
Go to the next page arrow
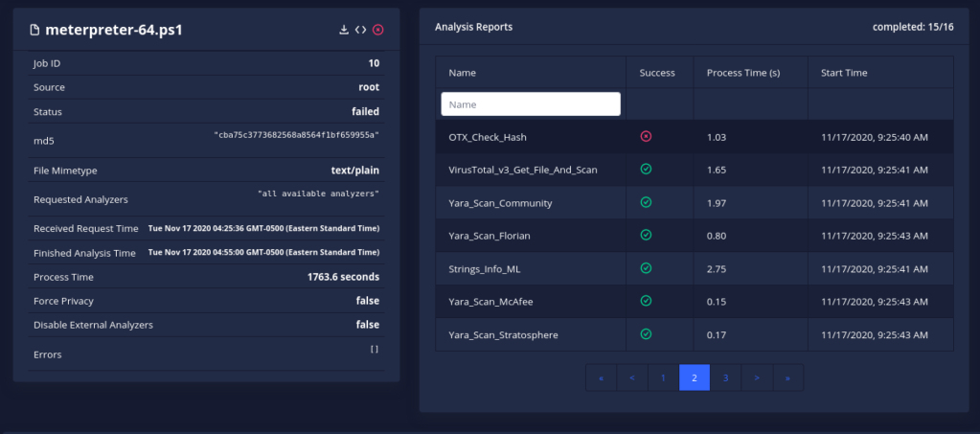click(x=757, y=377)
